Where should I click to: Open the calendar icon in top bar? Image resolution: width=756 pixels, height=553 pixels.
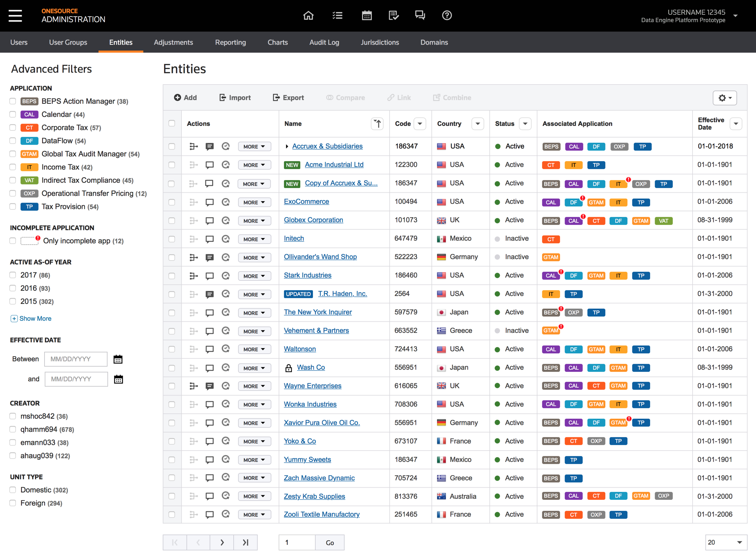(367, 15)
